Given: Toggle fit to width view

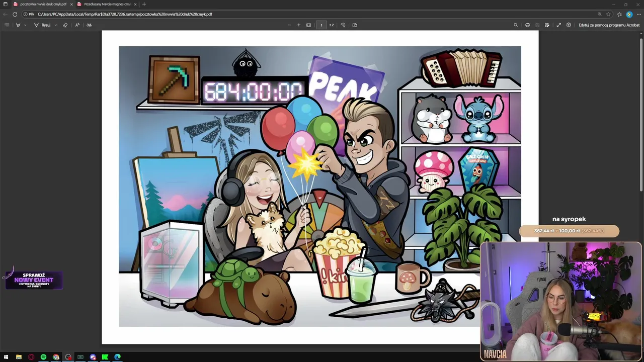Looking at the screenshot, I should (x=308, y=25).
